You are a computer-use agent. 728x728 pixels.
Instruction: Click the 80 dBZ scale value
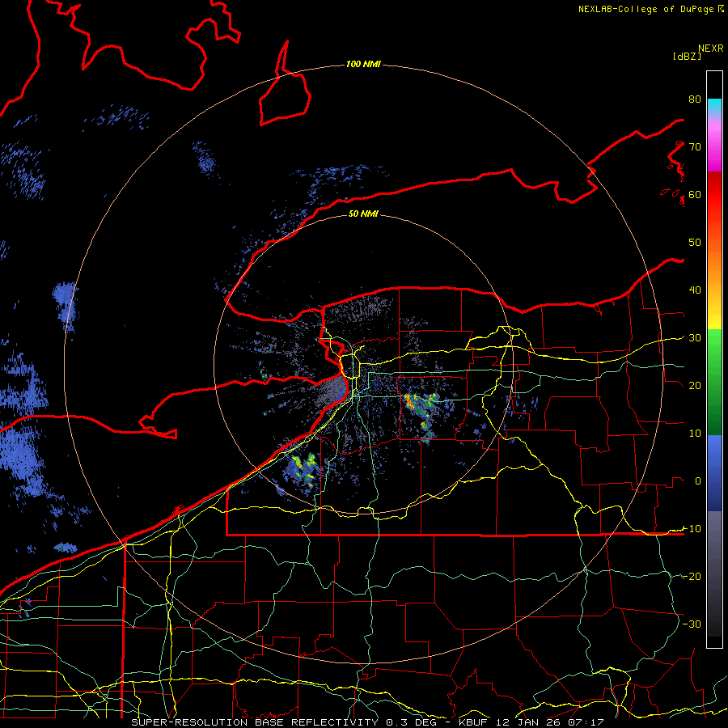click(695, 99)
